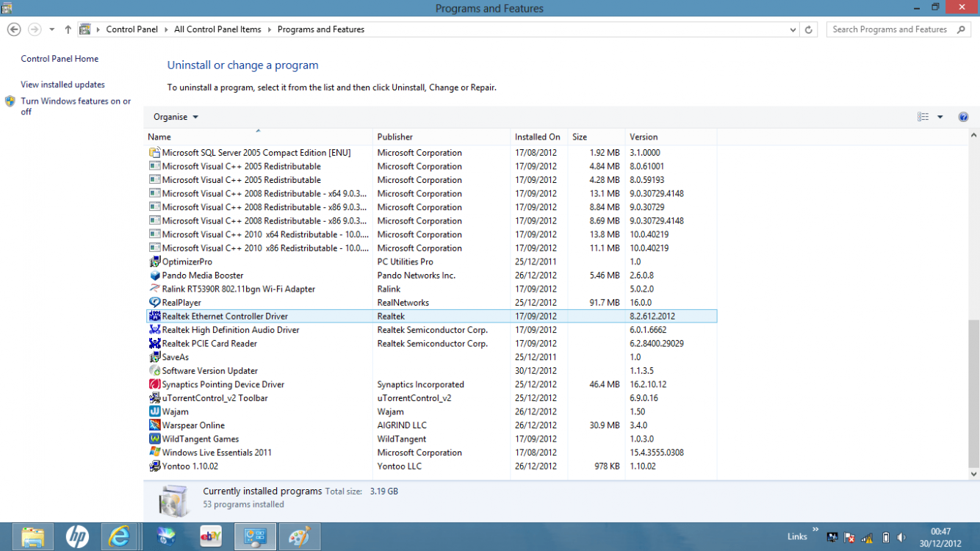The width and height of the screenshot is (980, 551).
Task: Sort by the Installed On column
Action: (x=539, y=137)
